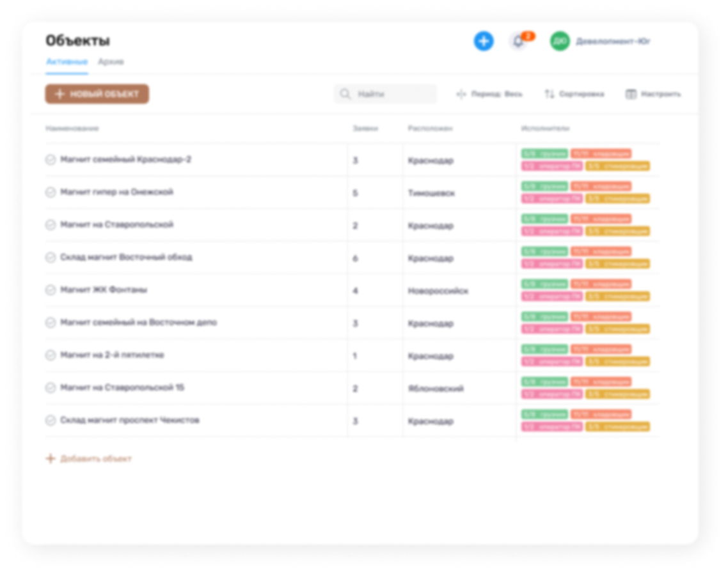
Task: Switch to the Архив tab
Action: [111, 62]
